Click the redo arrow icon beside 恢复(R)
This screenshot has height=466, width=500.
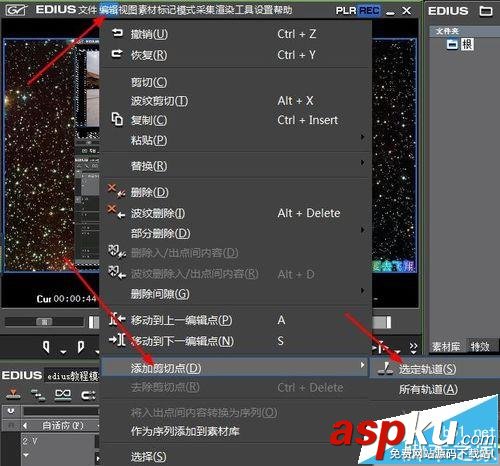[x=117, y=54]
